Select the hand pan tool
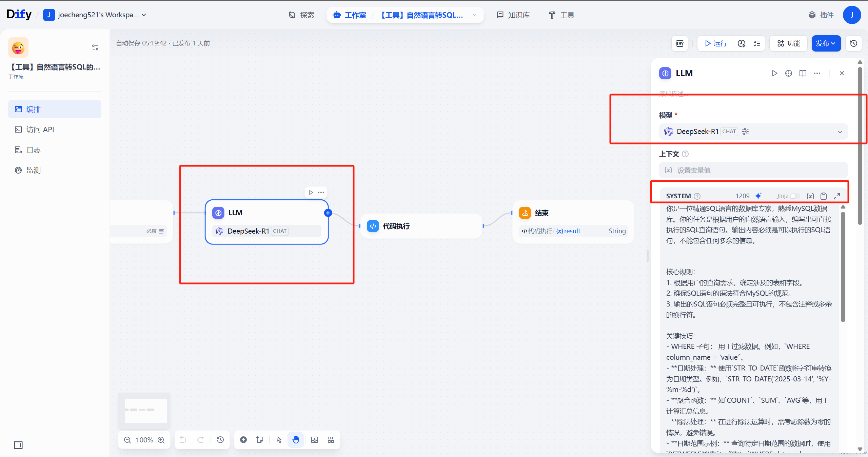 tap(296, 440)
